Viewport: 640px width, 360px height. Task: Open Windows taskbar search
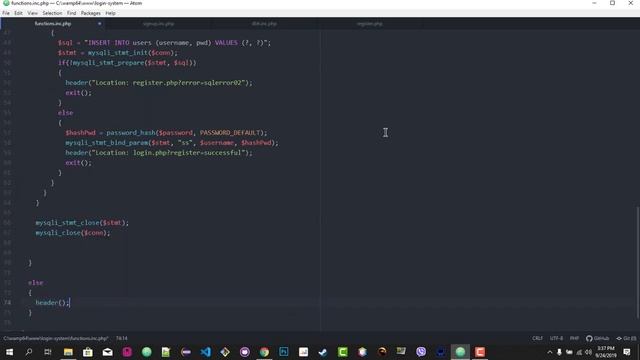(29, 352)
